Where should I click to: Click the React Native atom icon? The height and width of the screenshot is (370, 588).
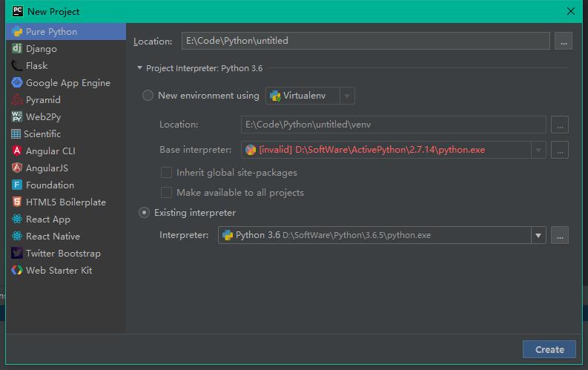17,237
